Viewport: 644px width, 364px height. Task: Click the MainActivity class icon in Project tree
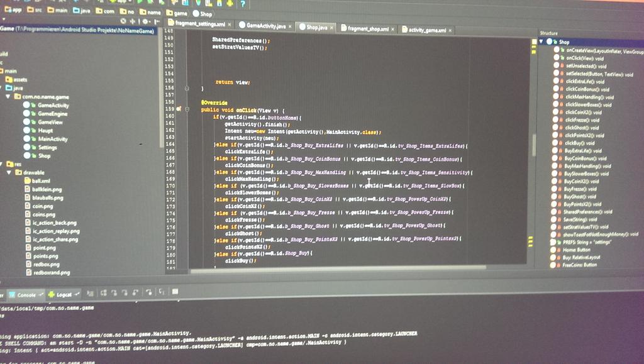[27, 138]
